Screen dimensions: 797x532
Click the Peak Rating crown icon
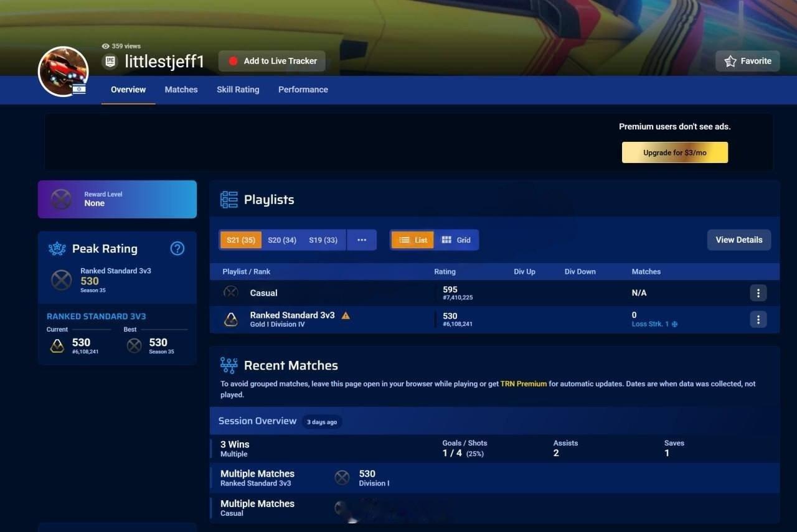57,249
